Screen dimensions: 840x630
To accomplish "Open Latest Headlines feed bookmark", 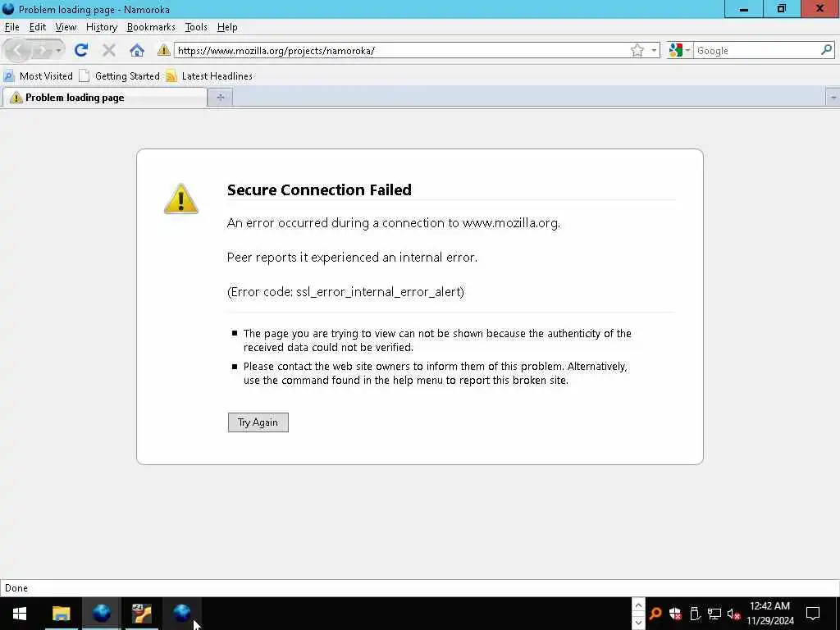I will [x=209, y=76].
